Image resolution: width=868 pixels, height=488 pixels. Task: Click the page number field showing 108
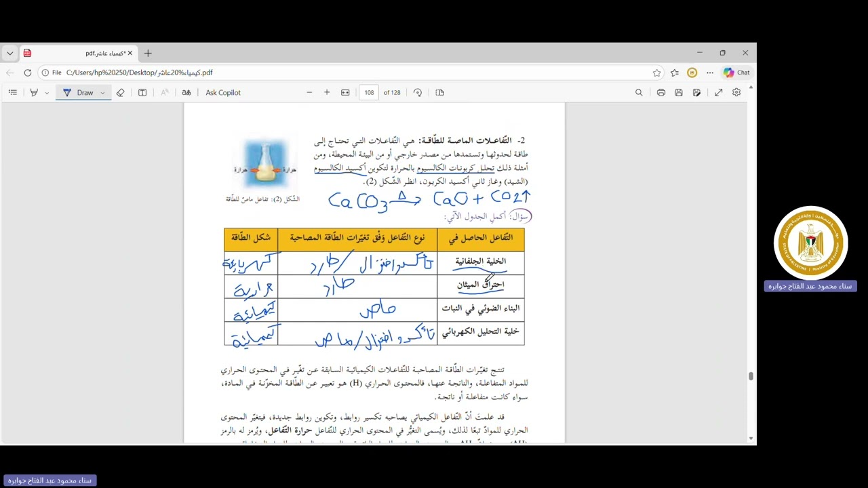tap(369, 93)
